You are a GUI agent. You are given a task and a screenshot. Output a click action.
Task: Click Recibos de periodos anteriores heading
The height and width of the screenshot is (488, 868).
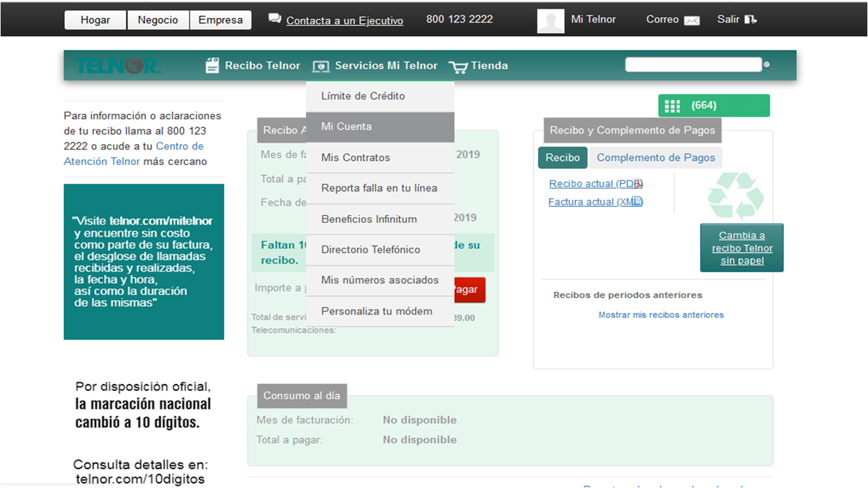[x=628, y=295]
